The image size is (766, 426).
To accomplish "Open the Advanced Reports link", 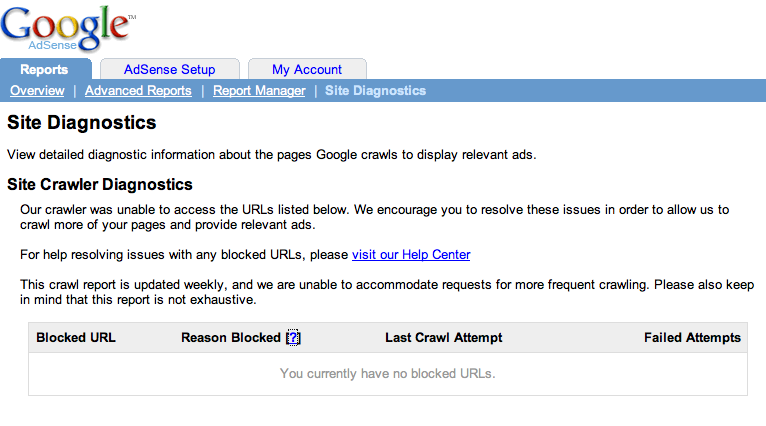I will coord(138,91).
